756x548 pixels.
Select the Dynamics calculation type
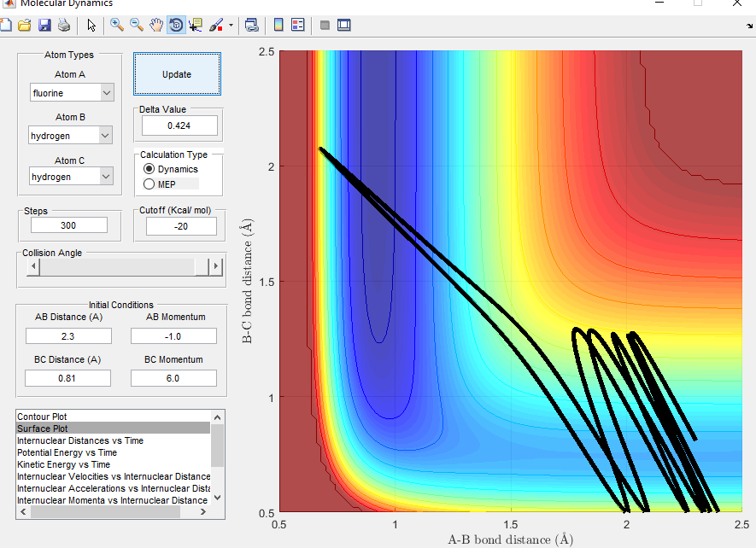(x=149, y=169)
